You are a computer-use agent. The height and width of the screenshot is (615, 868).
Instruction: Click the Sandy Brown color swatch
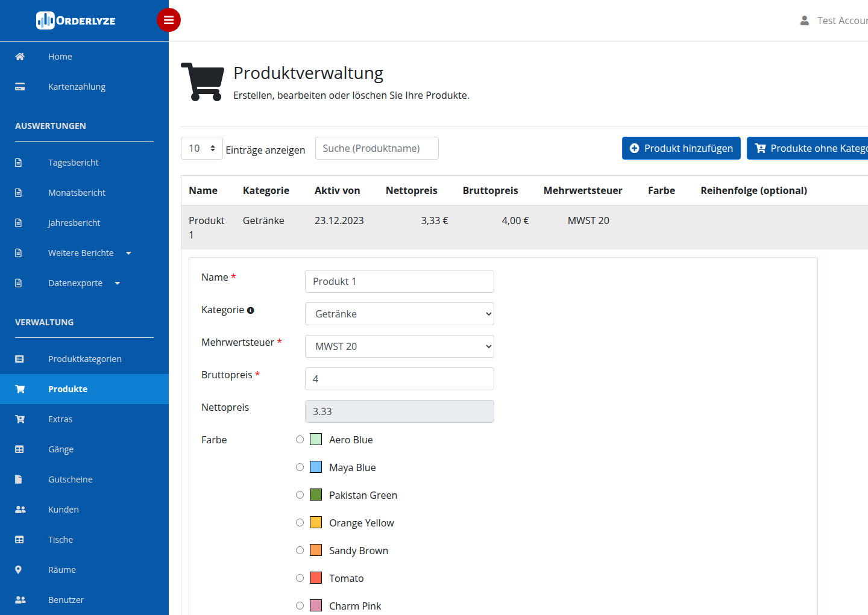click(x=316, y=550)
